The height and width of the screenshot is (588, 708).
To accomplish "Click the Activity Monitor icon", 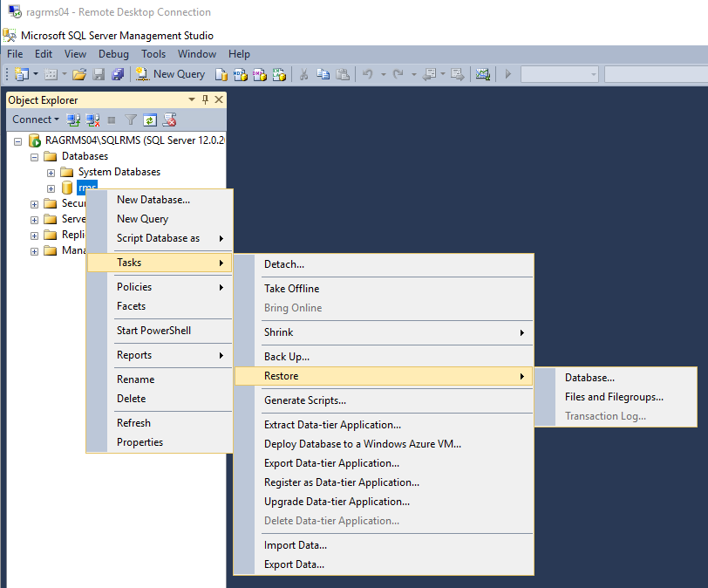I will (x=483, y=74).
